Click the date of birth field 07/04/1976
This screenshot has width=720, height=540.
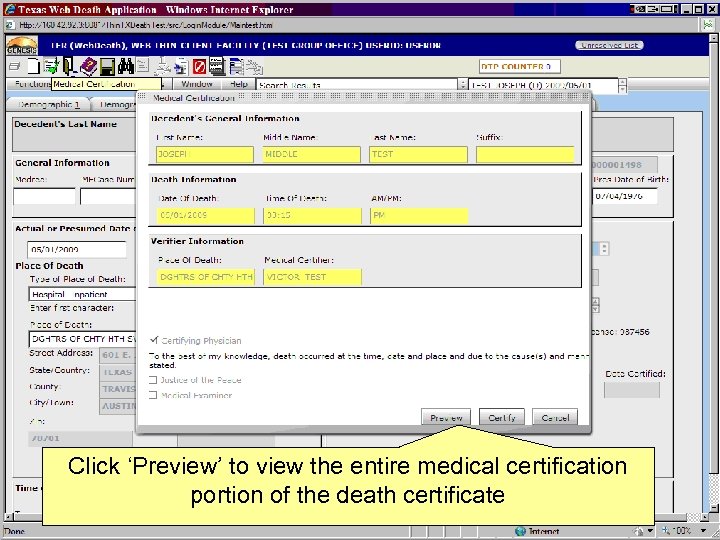tap(624, 196)
